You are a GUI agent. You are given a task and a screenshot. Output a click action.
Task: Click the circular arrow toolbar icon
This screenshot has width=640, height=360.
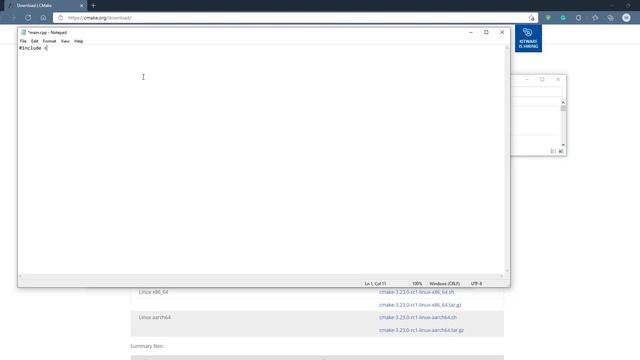[x=579, y=18]
